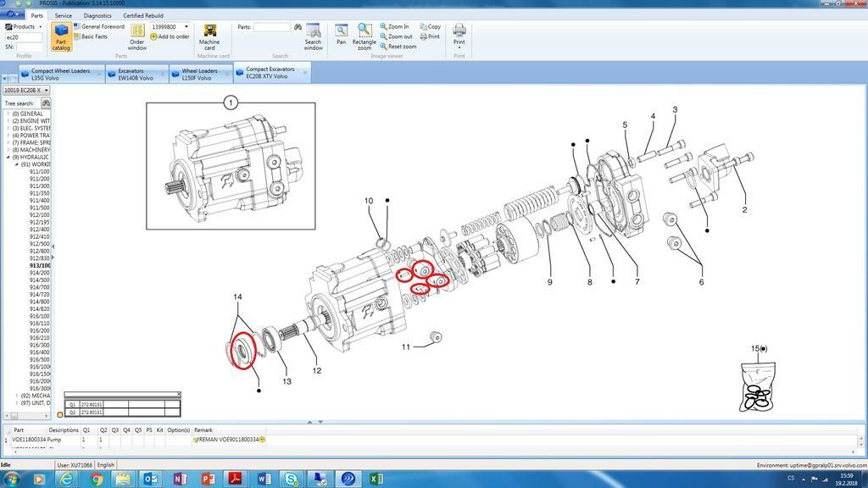Open General Foreword
868x488 pixels.
pos(99,26)
